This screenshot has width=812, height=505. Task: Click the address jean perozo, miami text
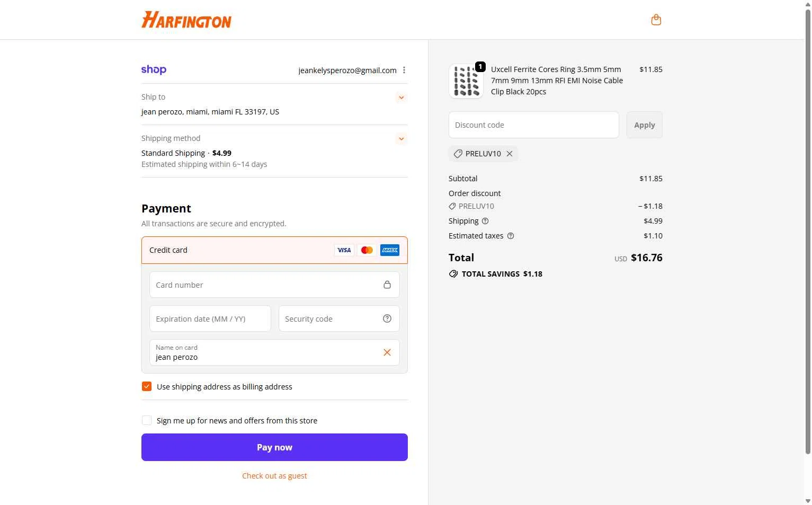click(x=210, y=112)
